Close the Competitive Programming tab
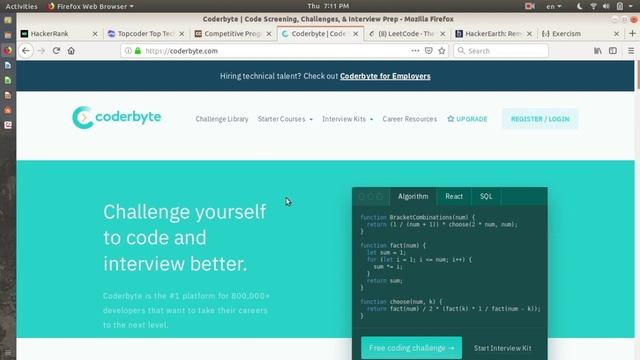 pos(269,34)
